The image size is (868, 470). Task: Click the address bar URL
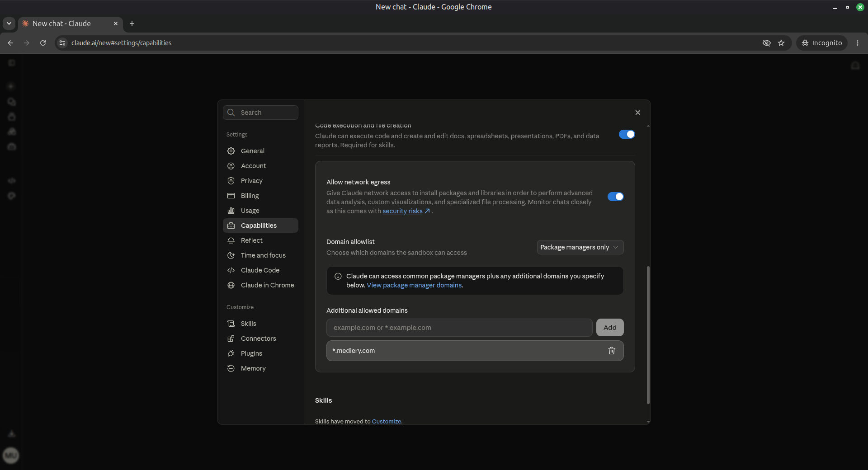click(x=121, y=43)
